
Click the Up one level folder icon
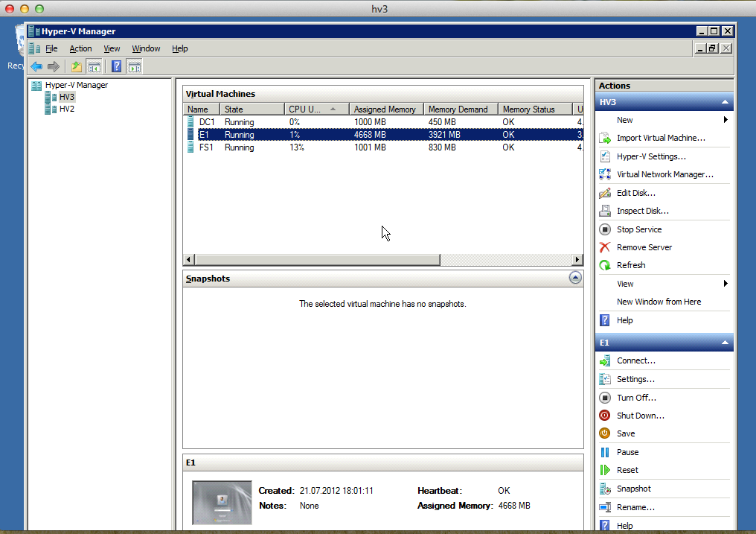click(x=76, y=66)
